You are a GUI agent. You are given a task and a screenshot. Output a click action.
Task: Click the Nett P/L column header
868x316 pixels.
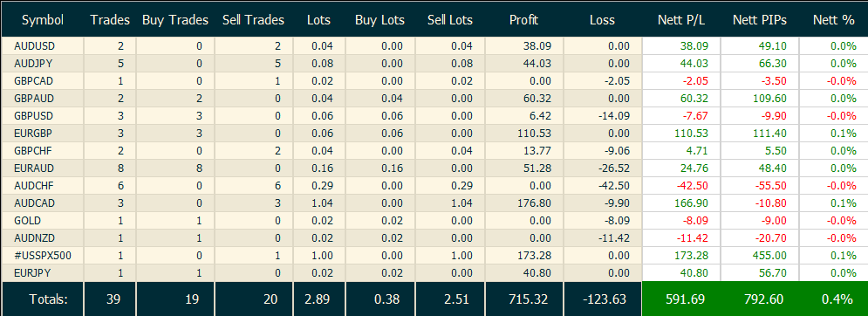pos(680,20)
